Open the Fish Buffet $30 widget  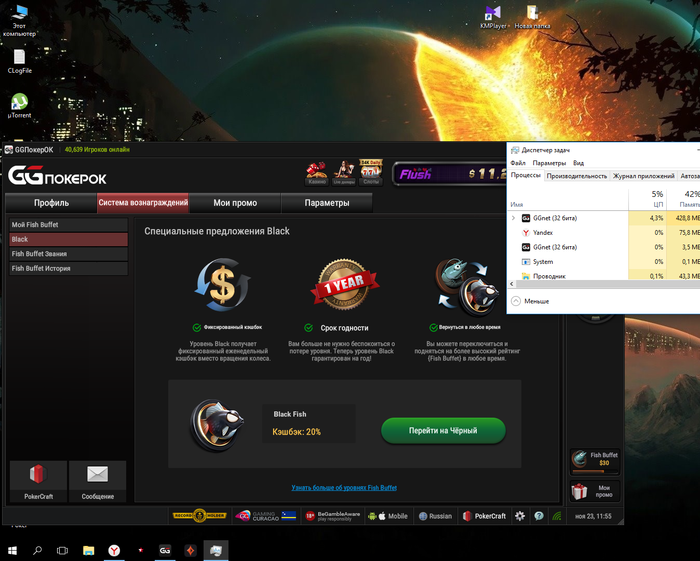pyautogui.click(x=595, y=461)
